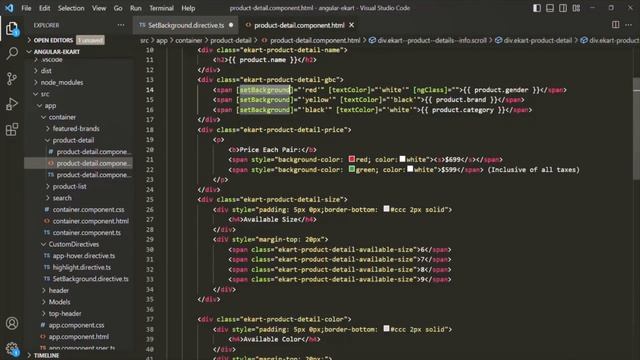This screenshot has height=360, width=640.
Task: Click 'app' breadcrumb segment
Action: coord(162,40)
